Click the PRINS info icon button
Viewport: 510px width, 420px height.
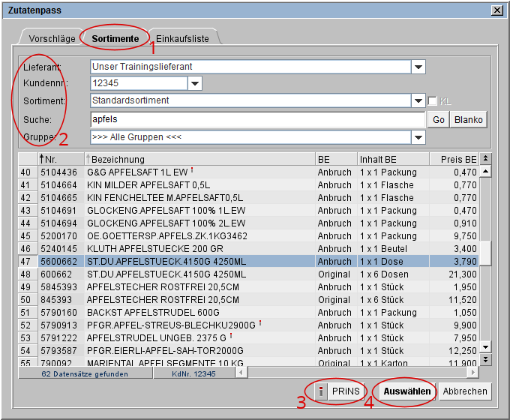(321, 391)
